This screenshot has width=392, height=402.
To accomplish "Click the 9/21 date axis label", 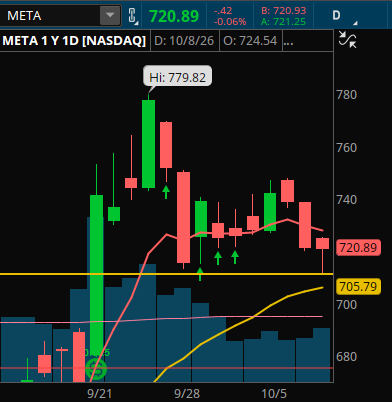I will coord(99,394).
